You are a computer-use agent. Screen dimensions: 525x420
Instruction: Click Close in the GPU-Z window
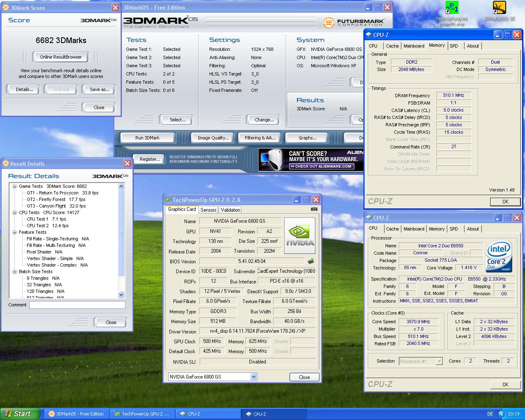[x=304, y=377]
